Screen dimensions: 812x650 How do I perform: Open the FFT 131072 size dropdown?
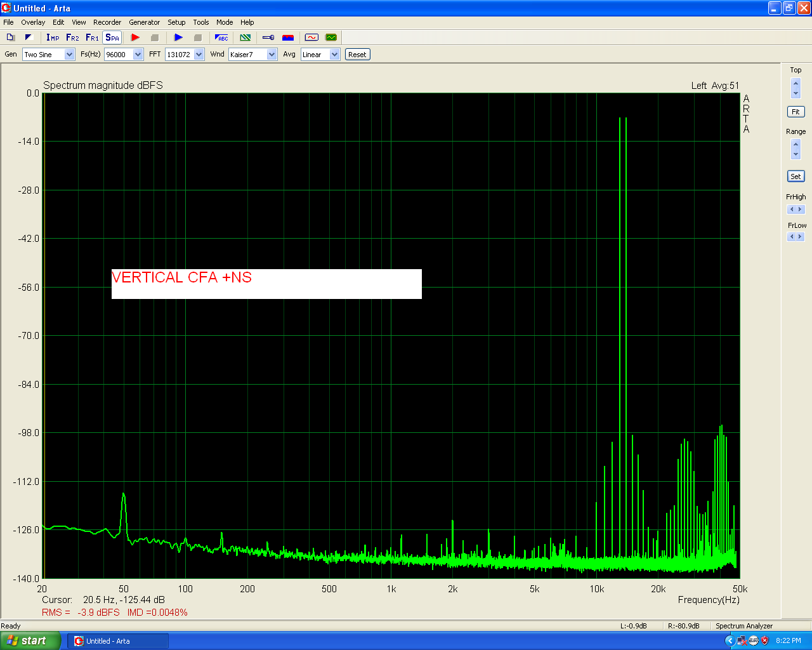(199, 55)
